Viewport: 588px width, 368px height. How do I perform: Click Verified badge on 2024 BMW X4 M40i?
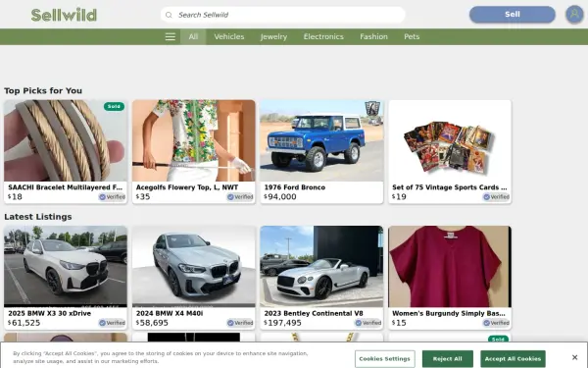coord(240,323)
